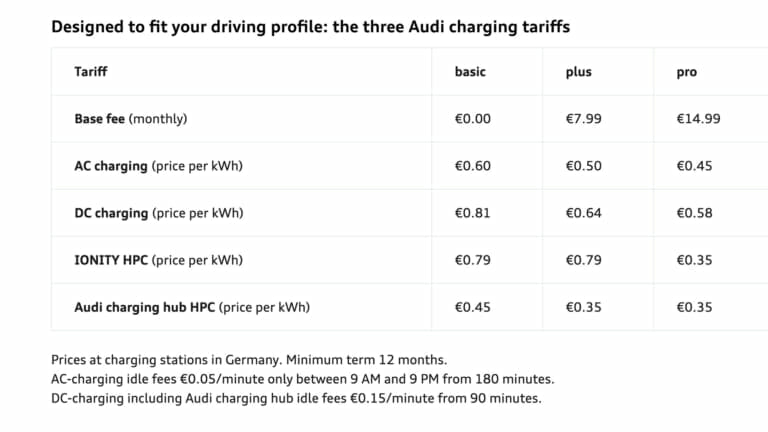Click the €0.60 basic AC charging price

pos(473,166)
